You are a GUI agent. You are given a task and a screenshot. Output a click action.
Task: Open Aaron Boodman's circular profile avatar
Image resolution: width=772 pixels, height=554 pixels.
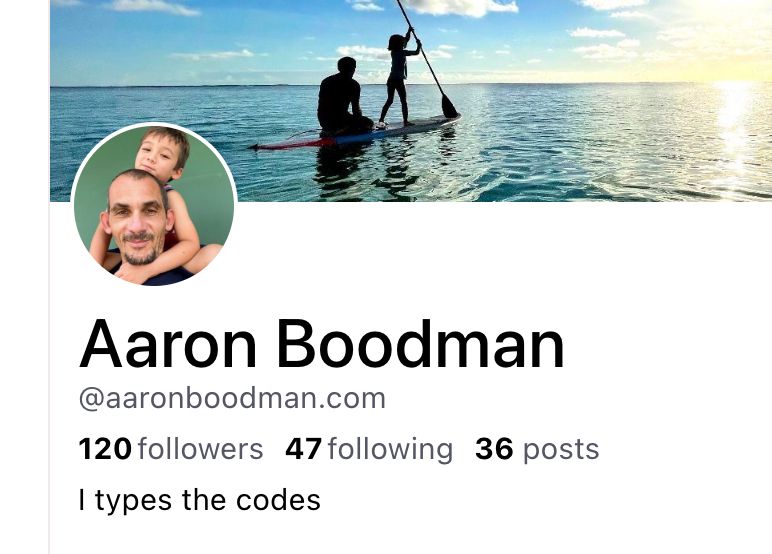tap(154, 204)
